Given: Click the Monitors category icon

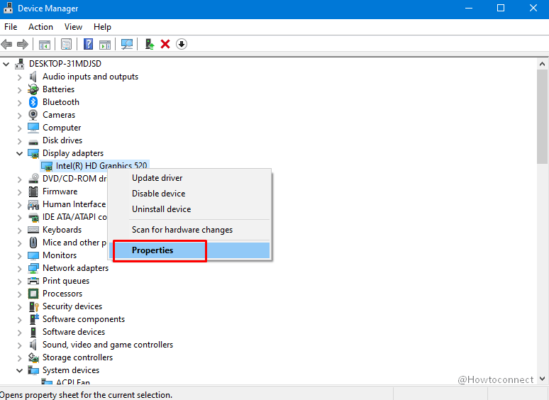Looking at the screenshot, I should 33,255.
